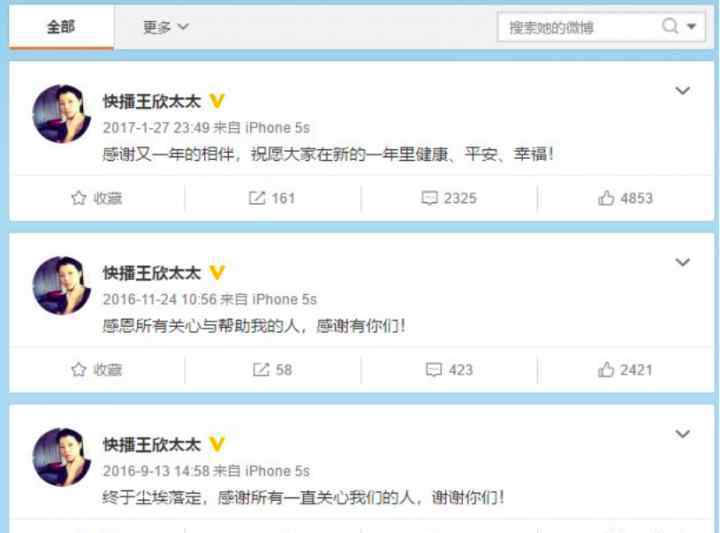
Task: Repost the post with 161 shares
Action: pyautogui.click(x=272, y=198)
